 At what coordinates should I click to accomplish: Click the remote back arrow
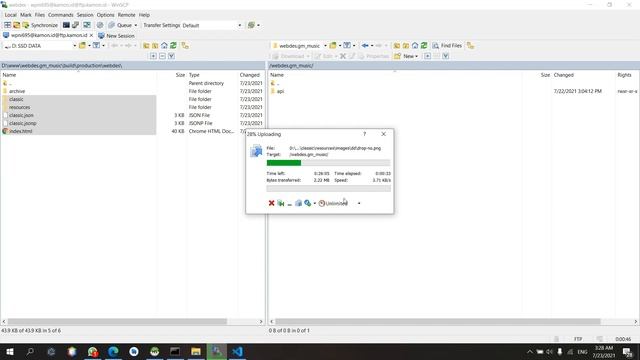365,46
